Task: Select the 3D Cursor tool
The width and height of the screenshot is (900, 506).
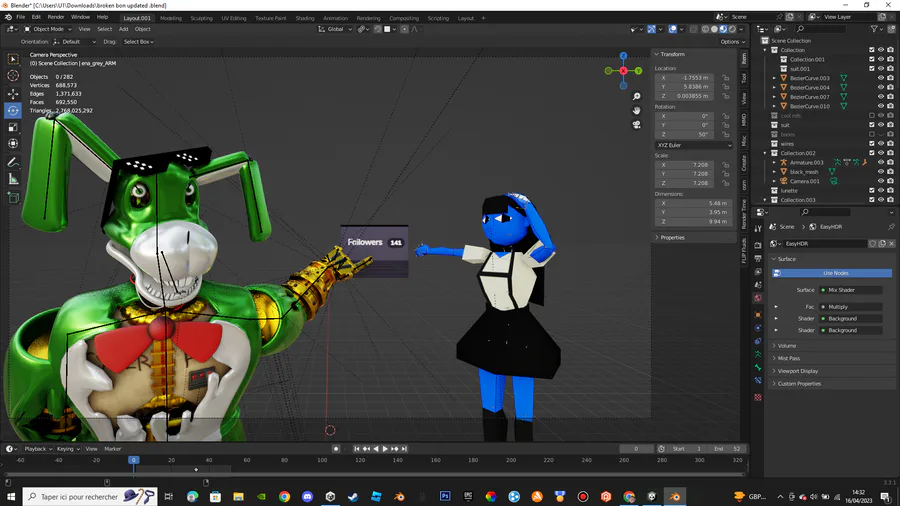Action: pyautogui.click(x=13, y=76)
